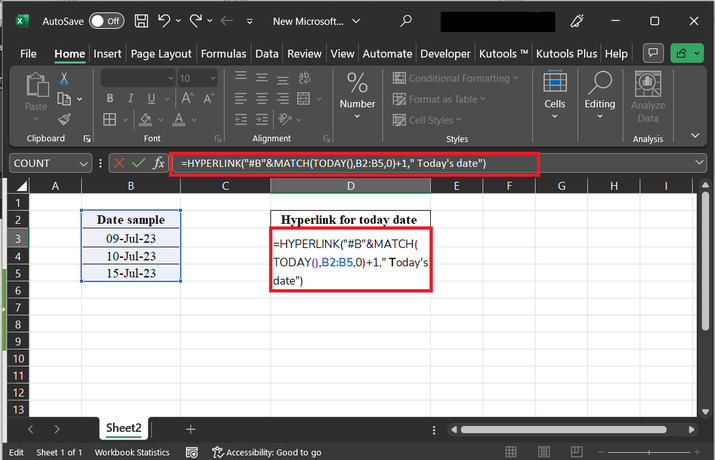Confirm formula with the Enter checkmark

[138, 163]
